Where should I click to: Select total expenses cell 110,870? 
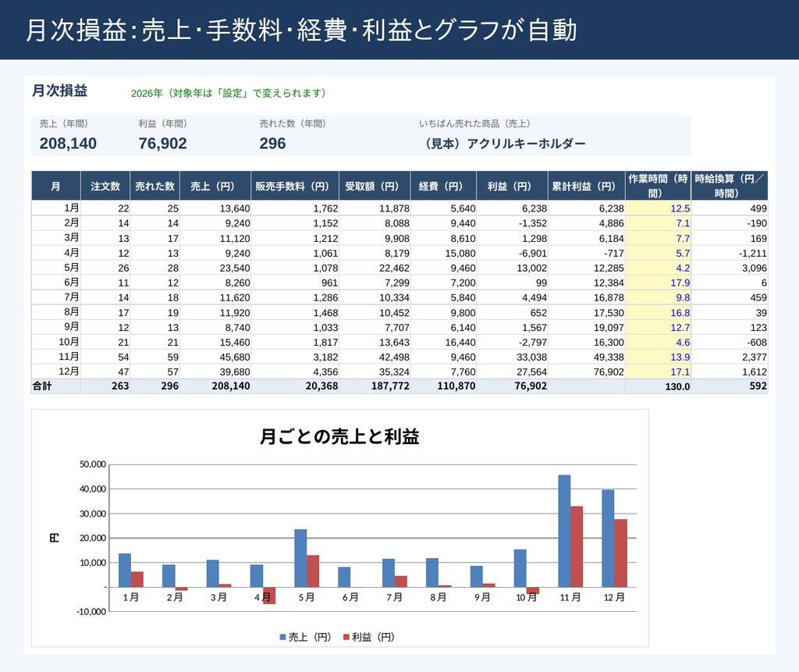point(443,386)
